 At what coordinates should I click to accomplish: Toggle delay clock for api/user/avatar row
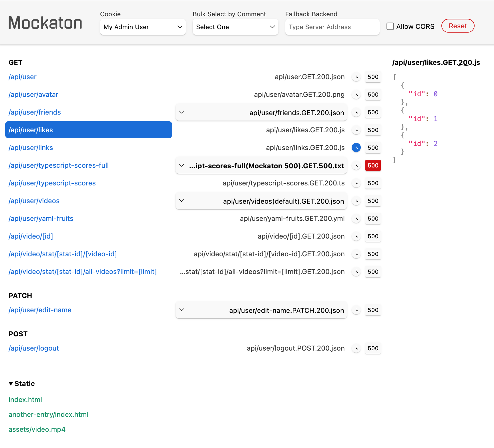click(x=356, y=95)
